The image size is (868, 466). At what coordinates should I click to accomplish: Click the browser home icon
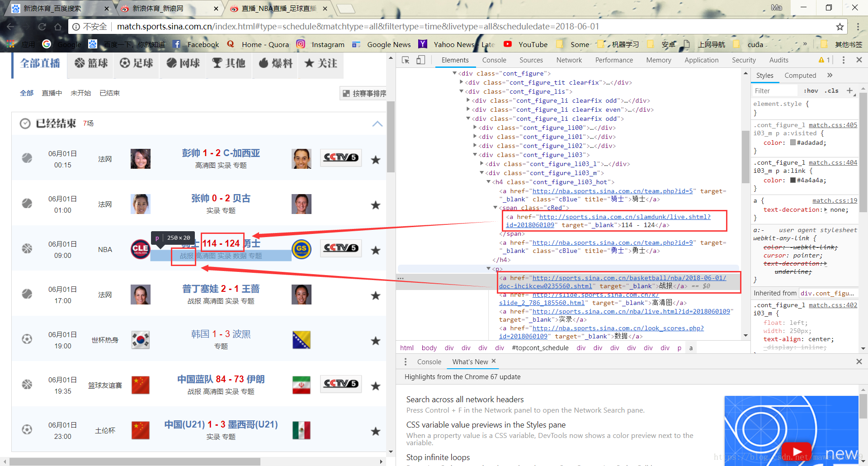(58, 27)
